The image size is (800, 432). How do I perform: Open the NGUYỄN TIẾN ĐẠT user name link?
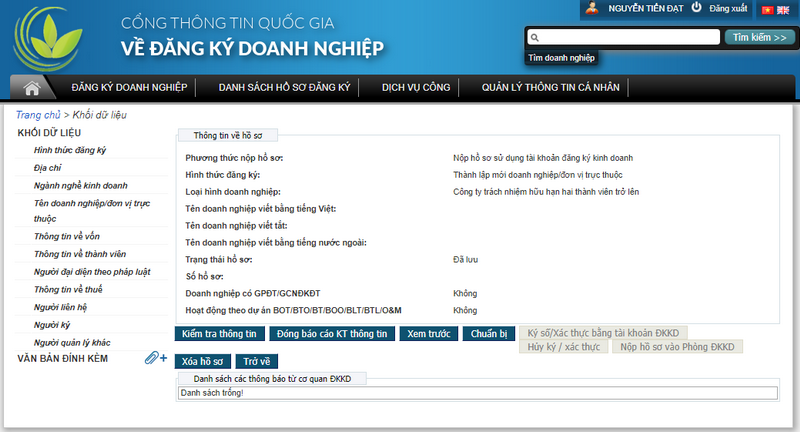645,8
